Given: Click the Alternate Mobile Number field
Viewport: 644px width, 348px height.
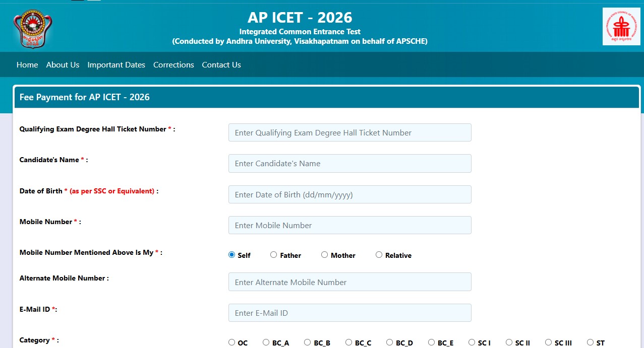Looking at the screenshot, I should pos(349,282).
